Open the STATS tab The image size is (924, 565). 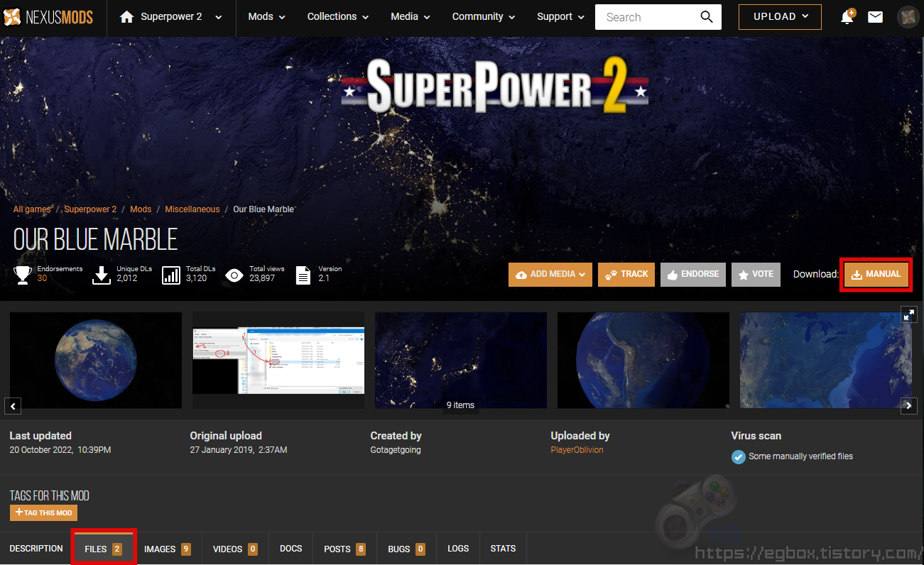point(504,549)
